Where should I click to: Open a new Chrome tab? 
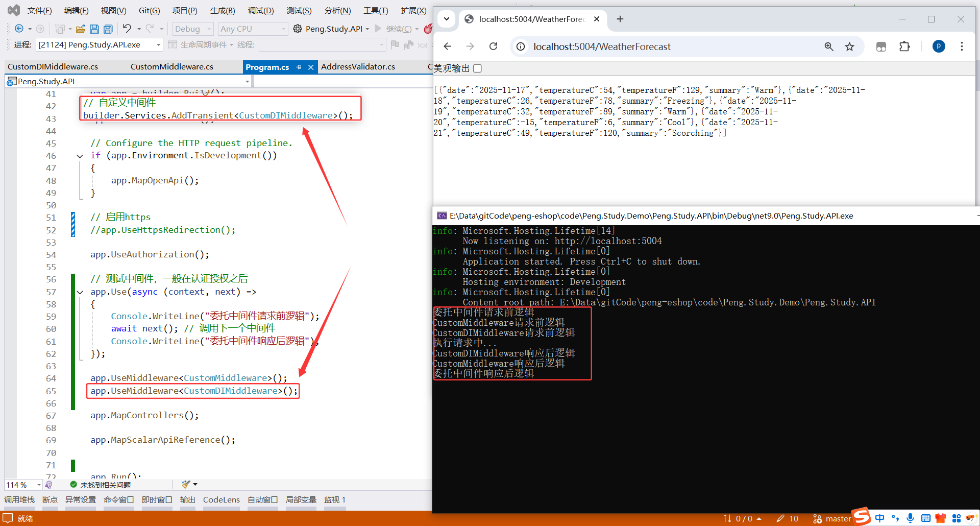620,19
